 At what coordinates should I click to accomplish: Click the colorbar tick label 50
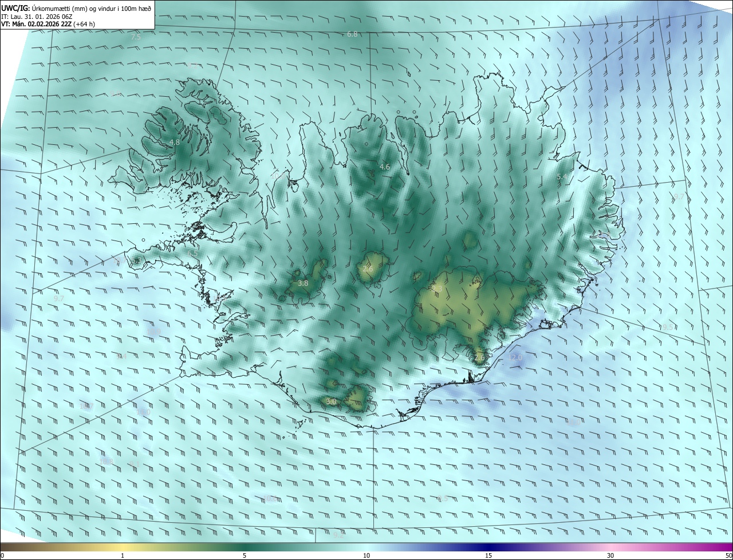pyautogui.click(x=728, y=556)
